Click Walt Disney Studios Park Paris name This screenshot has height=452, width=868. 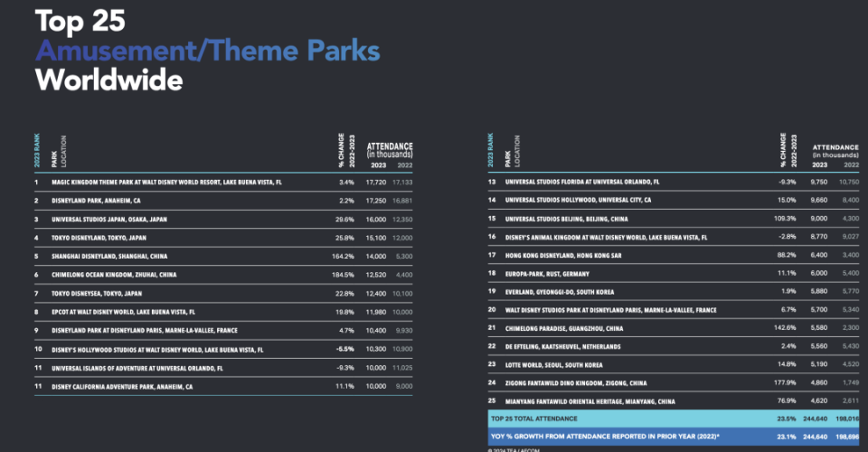click(610, 310)
